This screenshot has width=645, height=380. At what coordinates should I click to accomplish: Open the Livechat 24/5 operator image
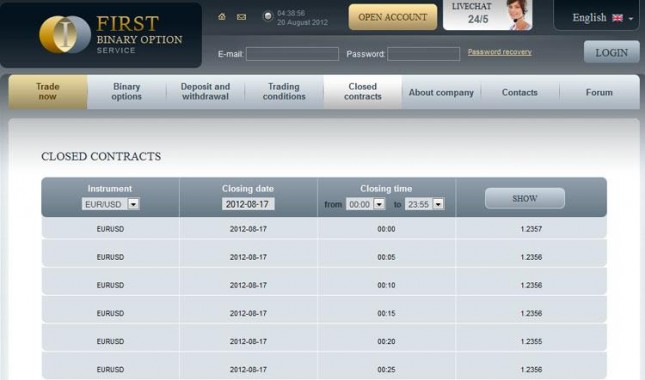pyautogui.click(x=520, y=15)
